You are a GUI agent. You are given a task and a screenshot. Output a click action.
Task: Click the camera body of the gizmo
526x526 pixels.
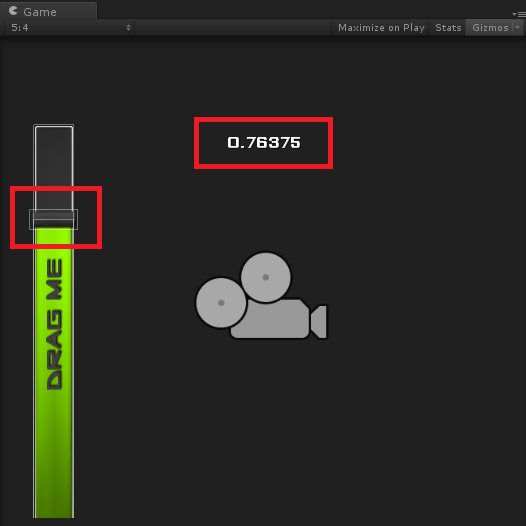[270, 319]
